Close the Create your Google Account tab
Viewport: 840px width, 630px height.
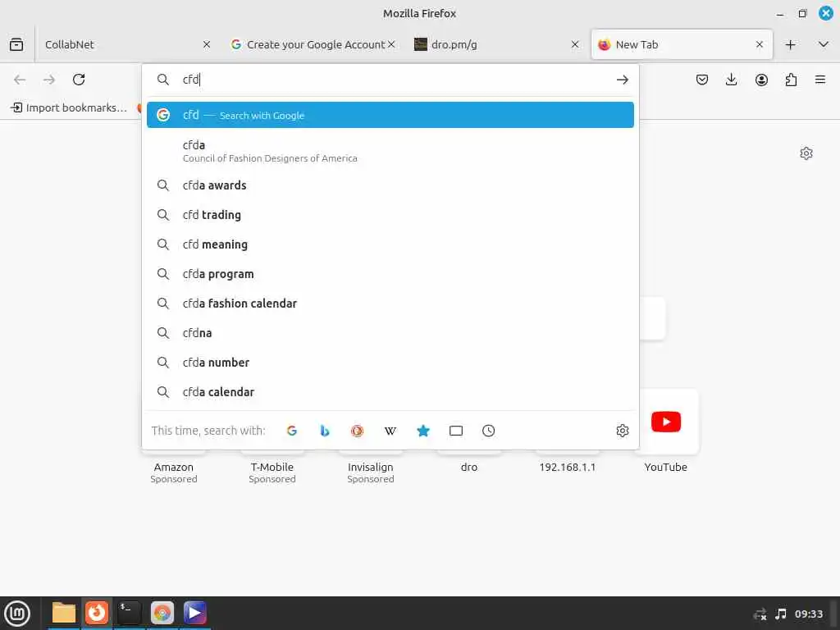click(x=391, y=44)
